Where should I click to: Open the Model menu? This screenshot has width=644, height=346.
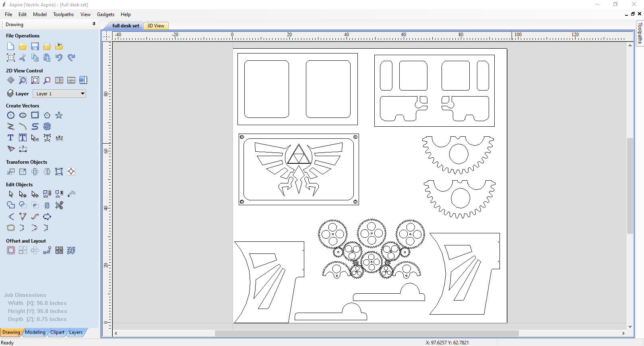click(40, 14)
